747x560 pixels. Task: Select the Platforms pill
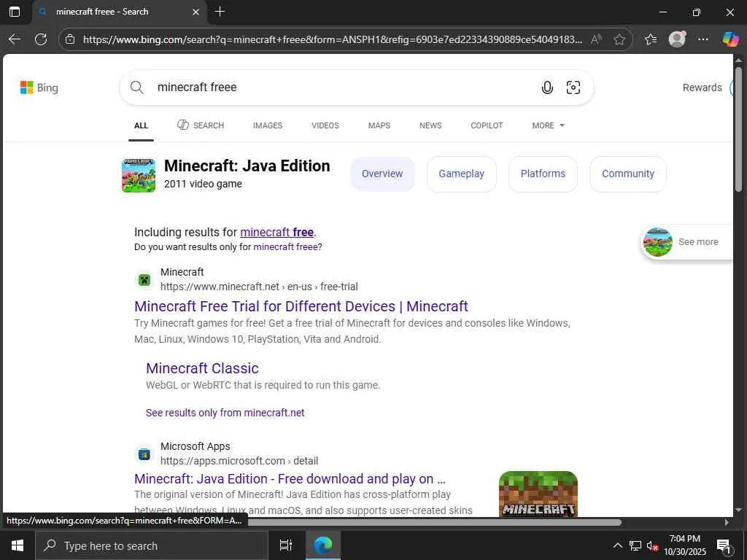[x=543, y=174]
